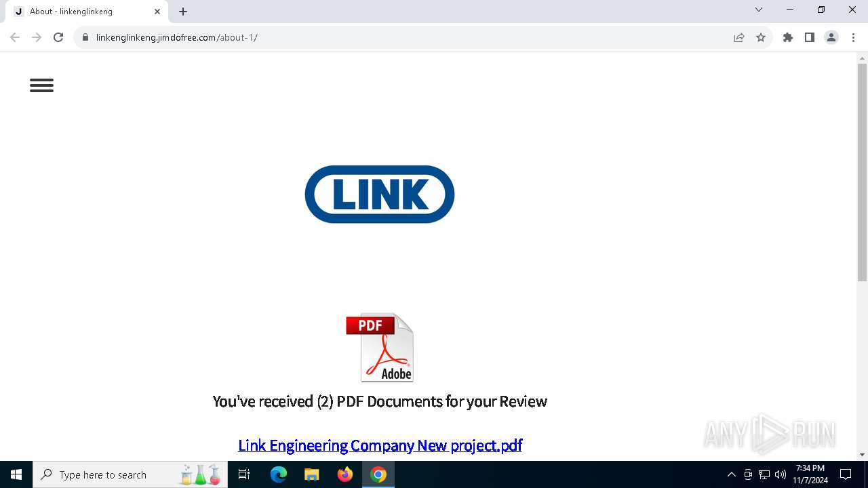The width and height of the screenshot is (868, 488).
Task: Expand the tab search chevron
Action: click(x=759, y=9)
